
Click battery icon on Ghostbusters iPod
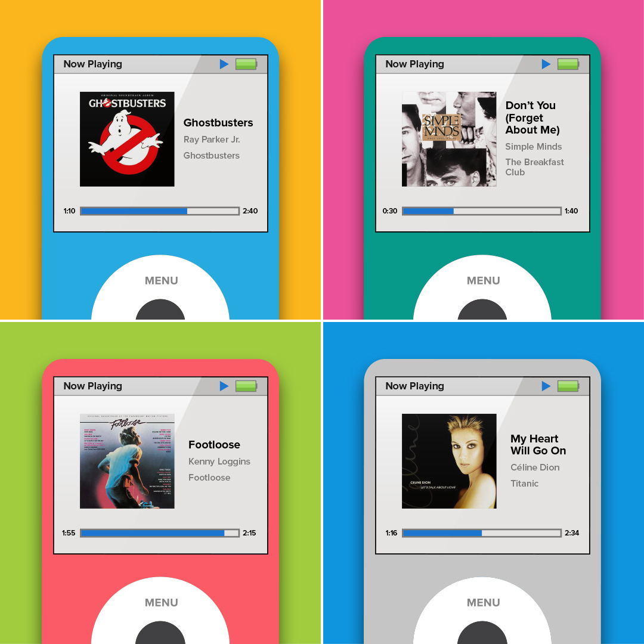tap(246, 64)
